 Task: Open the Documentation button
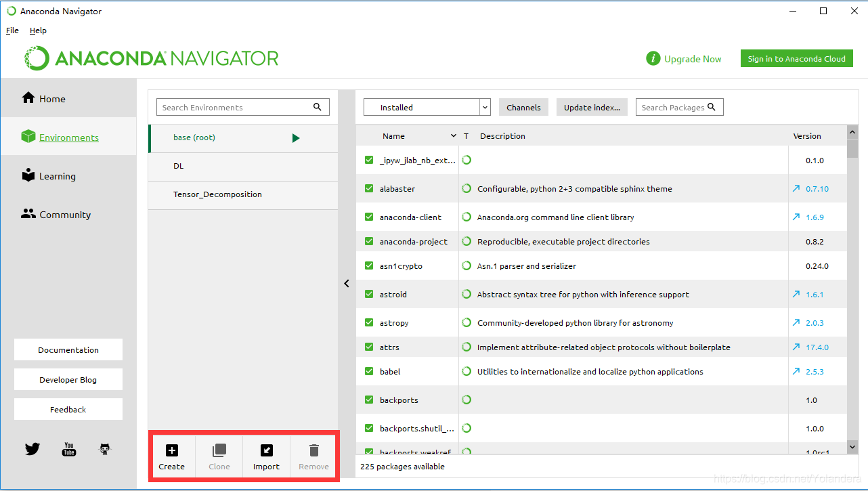tap(68, 350)
